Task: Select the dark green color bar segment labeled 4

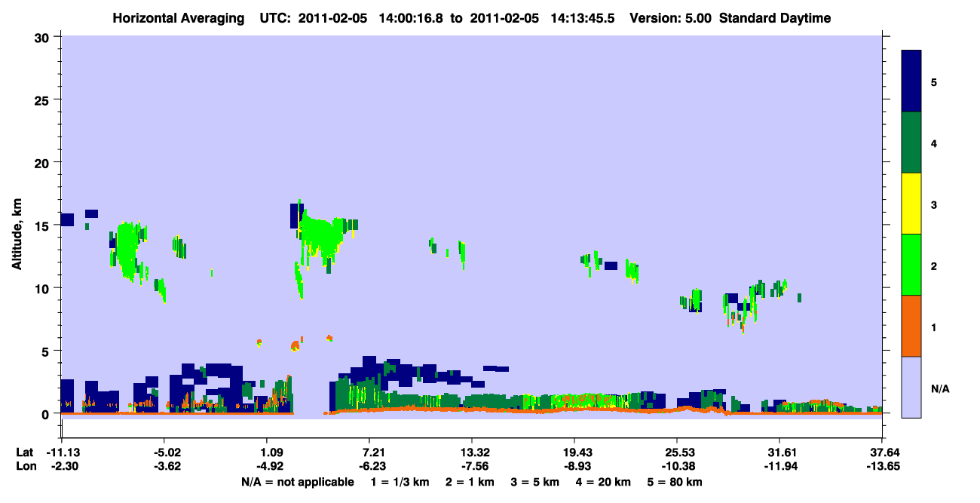Action: click(911, 143)
